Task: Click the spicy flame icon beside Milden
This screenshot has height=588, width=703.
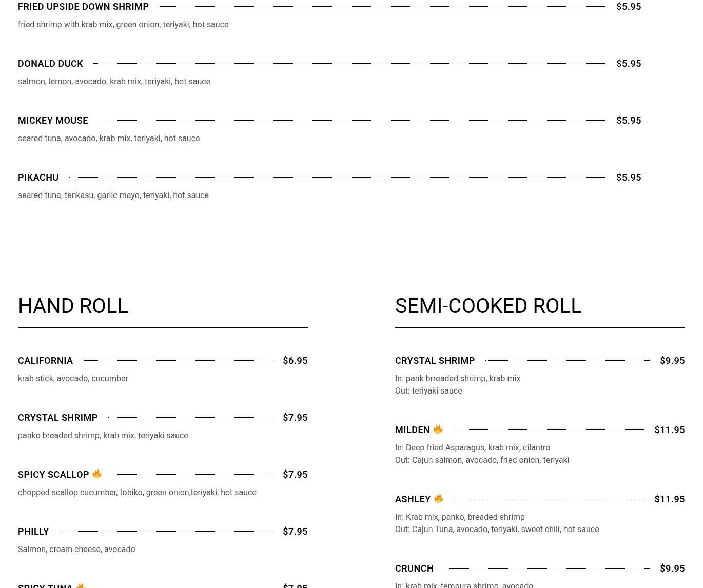Action: point(438,429)
